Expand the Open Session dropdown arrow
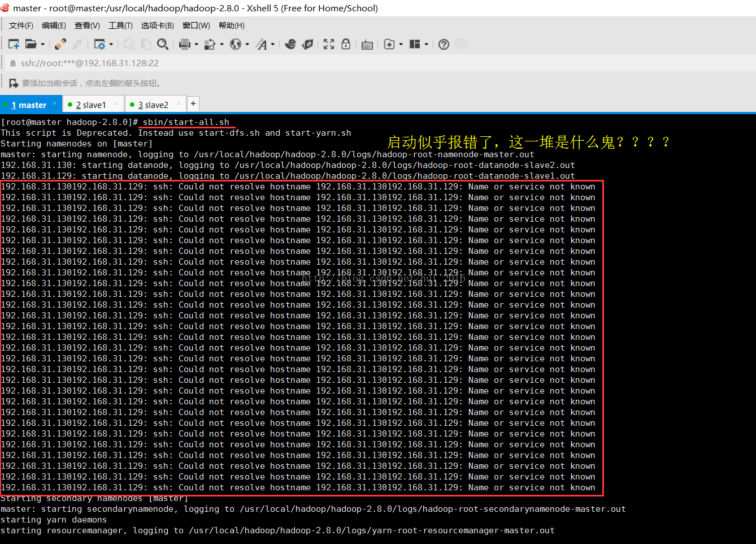 click(42, 44)
